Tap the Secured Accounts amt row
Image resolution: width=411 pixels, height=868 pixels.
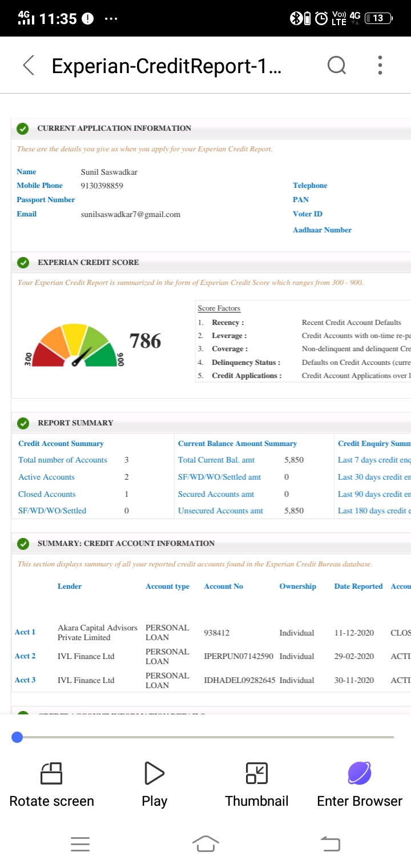pyautogui.click(x=233, y=494)
